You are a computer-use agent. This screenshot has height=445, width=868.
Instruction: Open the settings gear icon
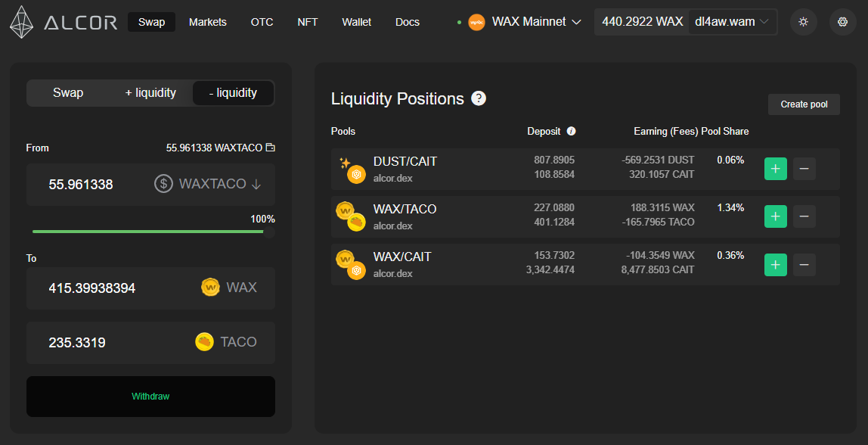pyautogui.click(x=842, y=22)
